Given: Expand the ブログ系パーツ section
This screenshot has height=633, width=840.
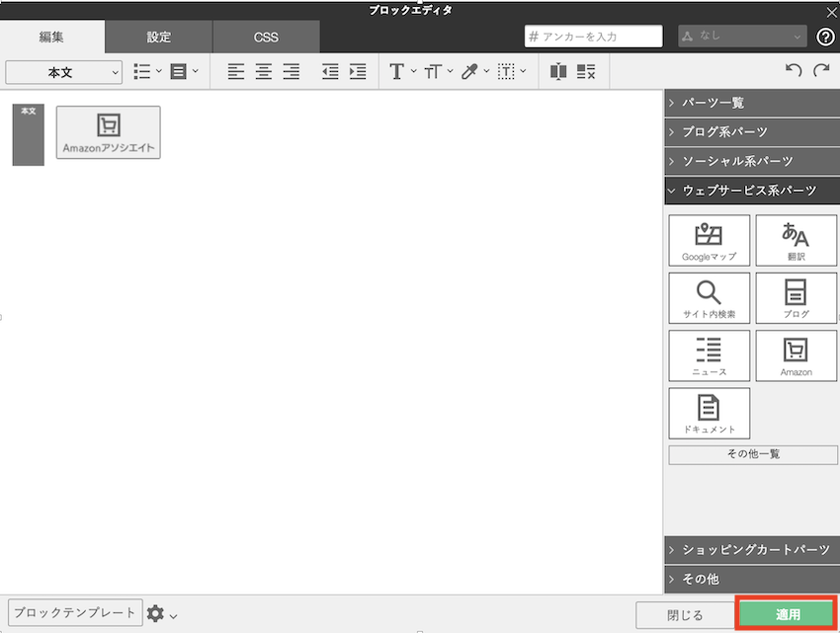Looking at the screenshot, I should tap(752, 131).
